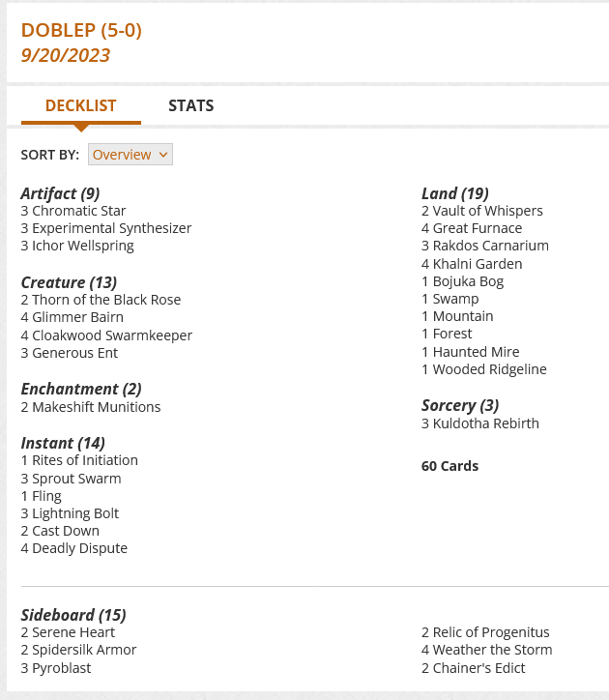Click the Makeshift Munitions card
The width and height of the screenshot is (609, 700).
click(96, 407)
